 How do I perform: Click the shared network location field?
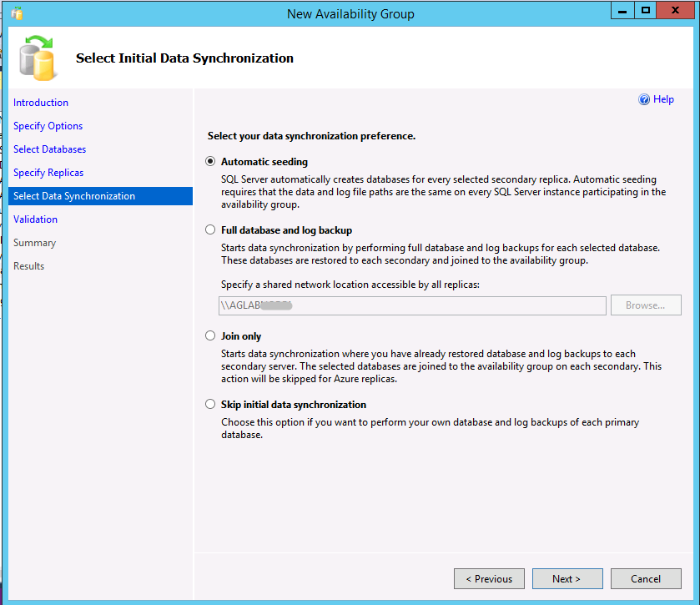[411, 305]
